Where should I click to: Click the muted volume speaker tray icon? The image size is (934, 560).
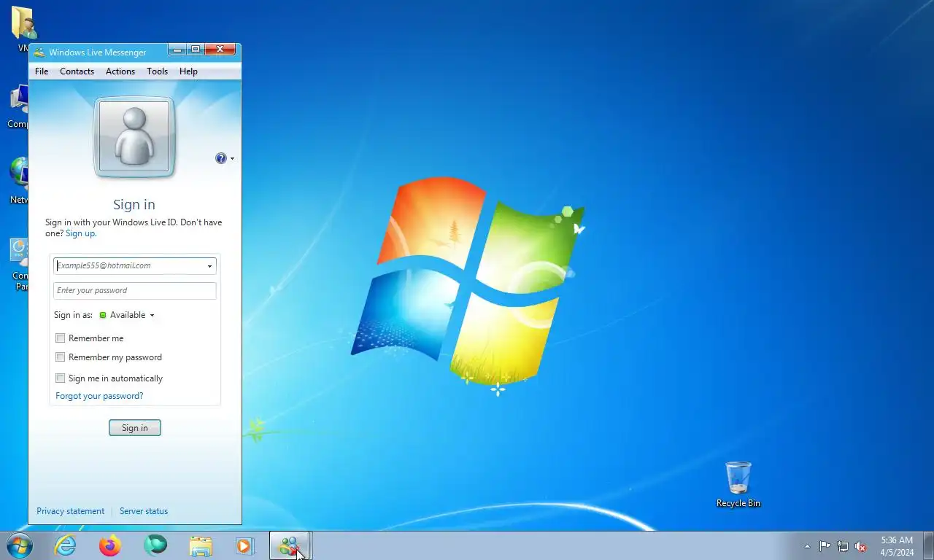pos(861,546)
